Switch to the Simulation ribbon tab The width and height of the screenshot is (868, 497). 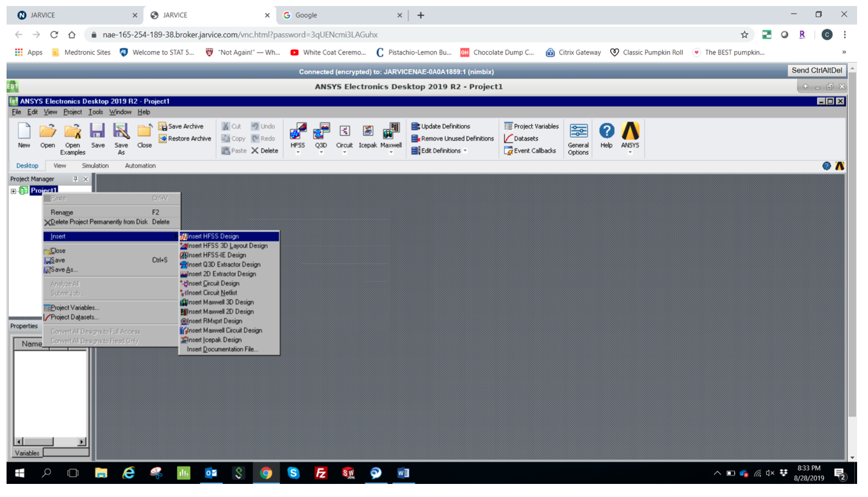pos(95,166)
